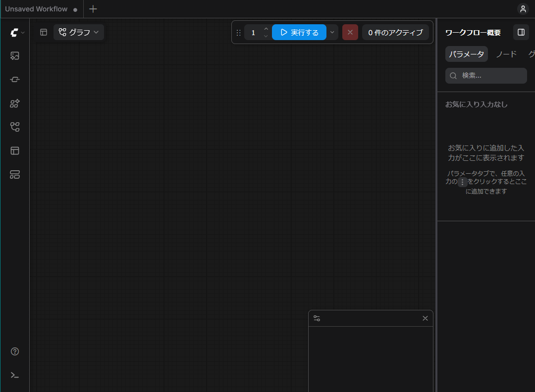This screenshot has height=392, width=535.
Task: Toggle the right side panel
Action: coord(521,32)
